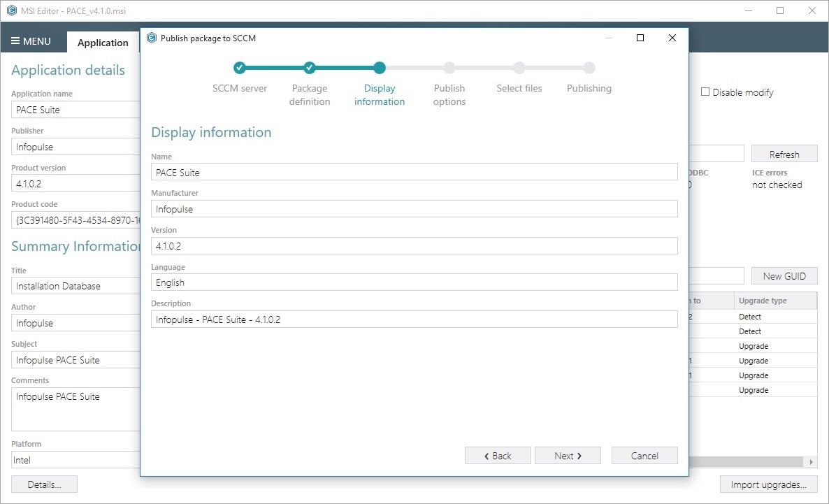Click the Comments text area
This screenshot has height=504, width=829.
(x=75, y=410)
